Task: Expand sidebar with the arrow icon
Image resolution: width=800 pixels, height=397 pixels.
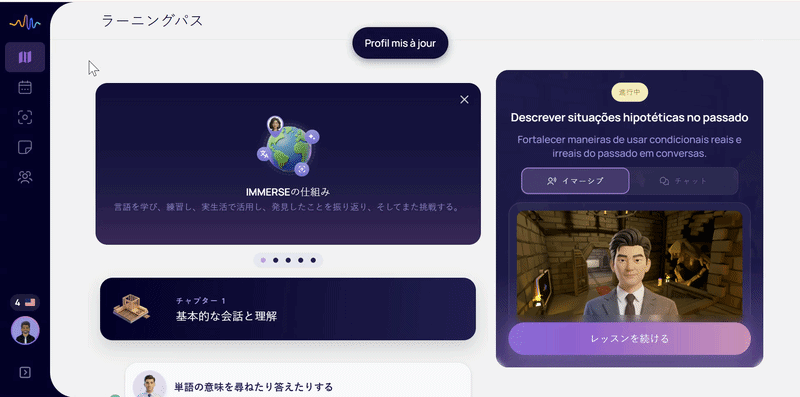Action: click(x=25, y=373)
